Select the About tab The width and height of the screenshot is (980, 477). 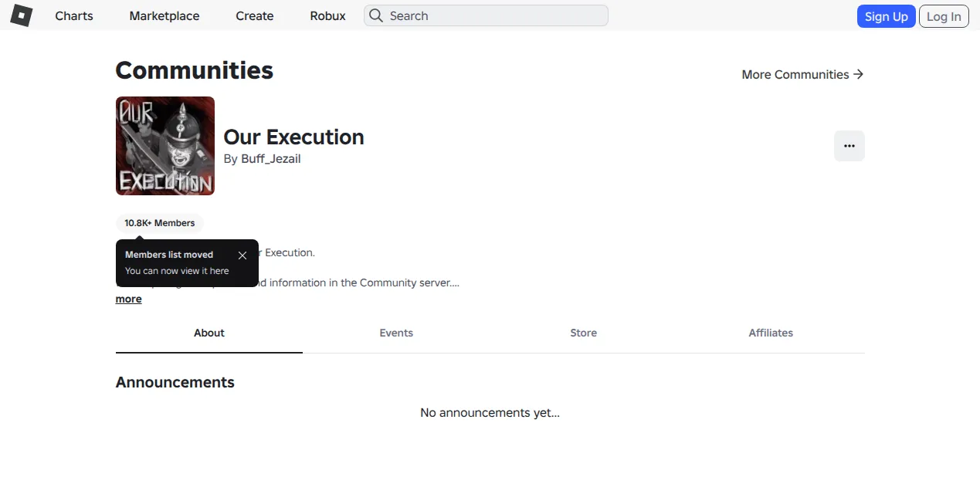[x=209, y=333]
